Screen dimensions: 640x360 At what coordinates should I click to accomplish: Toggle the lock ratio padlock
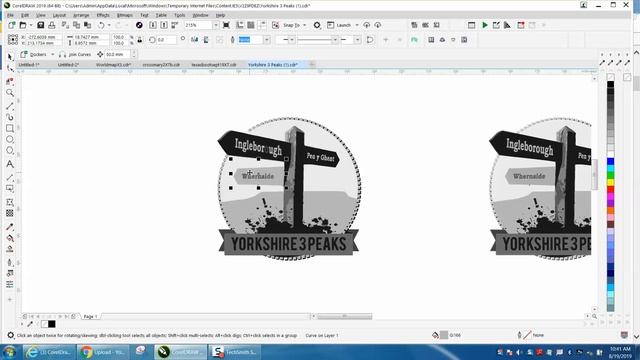[140, 40]
